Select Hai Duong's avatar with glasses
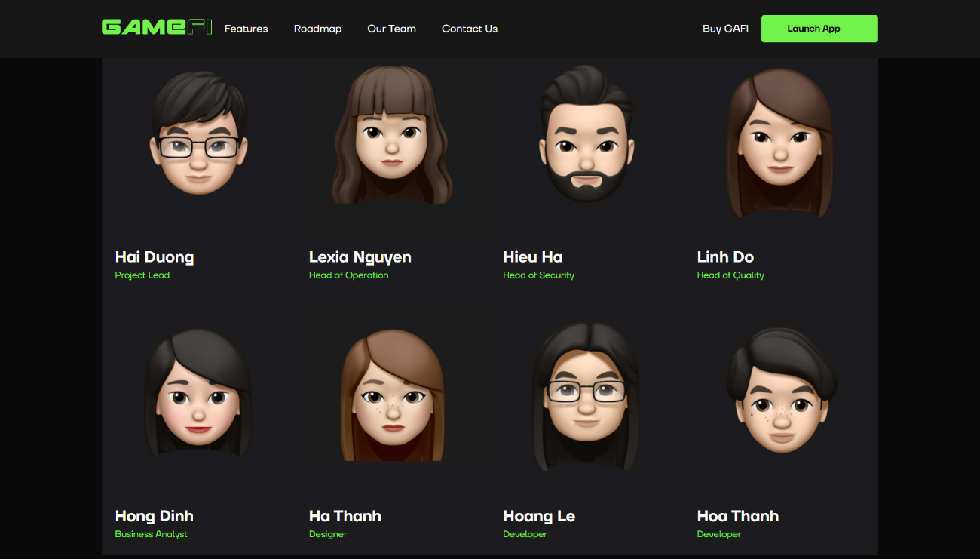The image size is (980, 559). click(x=199, y=134)
